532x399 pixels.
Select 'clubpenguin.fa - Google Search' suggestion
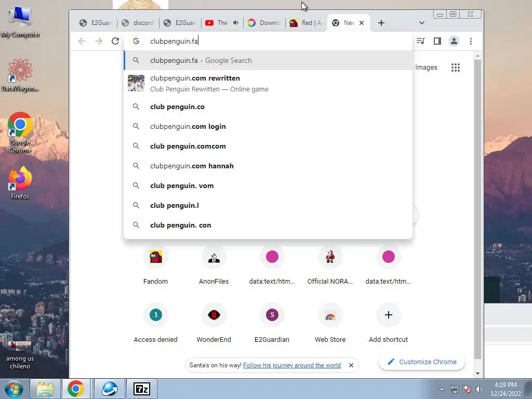tap(268, 60)
